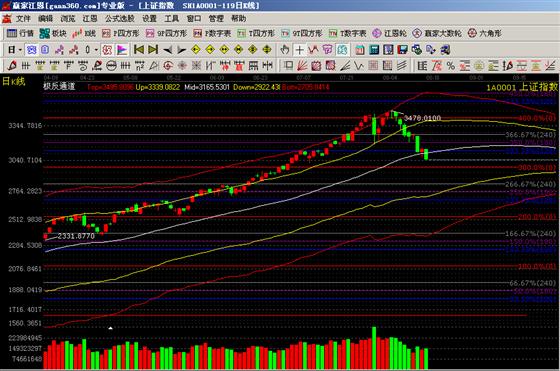This screenshot has width=560, height=371.
Task: Open the 行情 quotes view
Action: (x=21, y=34)
